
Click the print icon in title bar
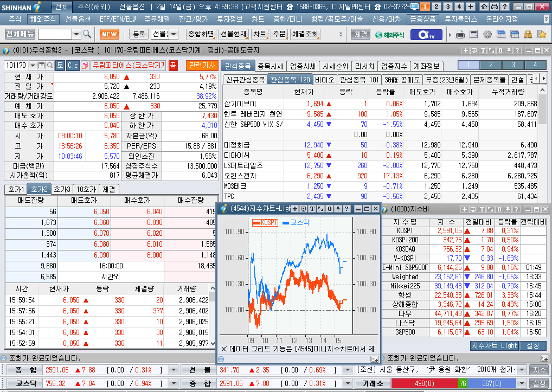coord(495,7)
